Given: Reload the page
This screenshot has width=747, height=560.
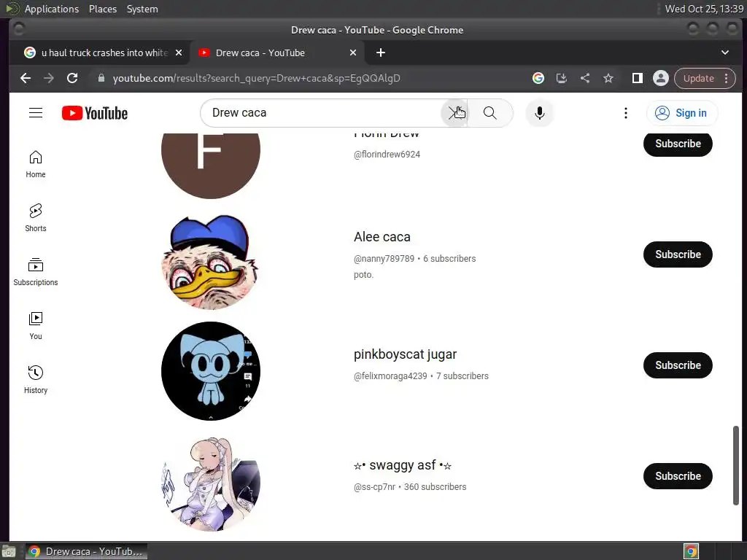Looking at the screenshot, I should point(72,78).
